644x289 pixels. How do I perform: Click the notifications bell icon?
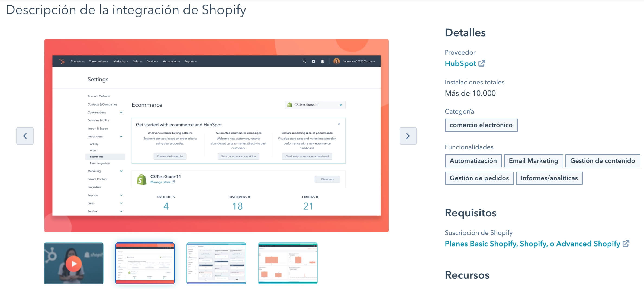coord(323,61)
